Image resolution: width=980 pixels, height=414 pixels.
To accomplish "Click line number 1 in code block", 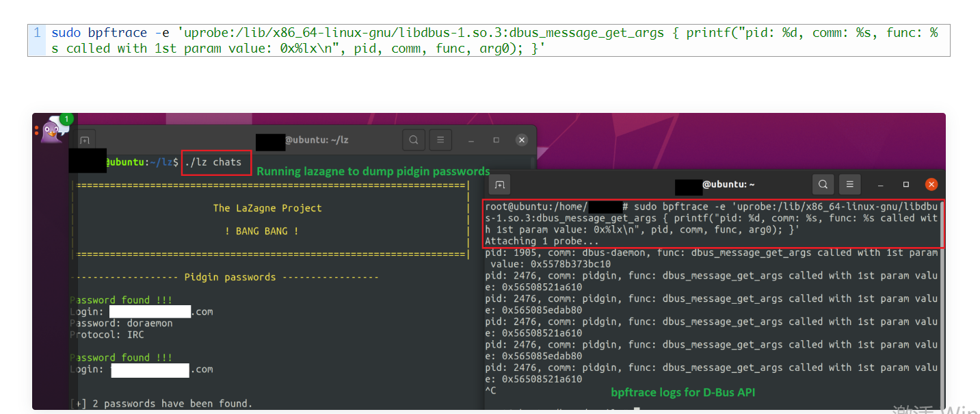I will point(36,33).
